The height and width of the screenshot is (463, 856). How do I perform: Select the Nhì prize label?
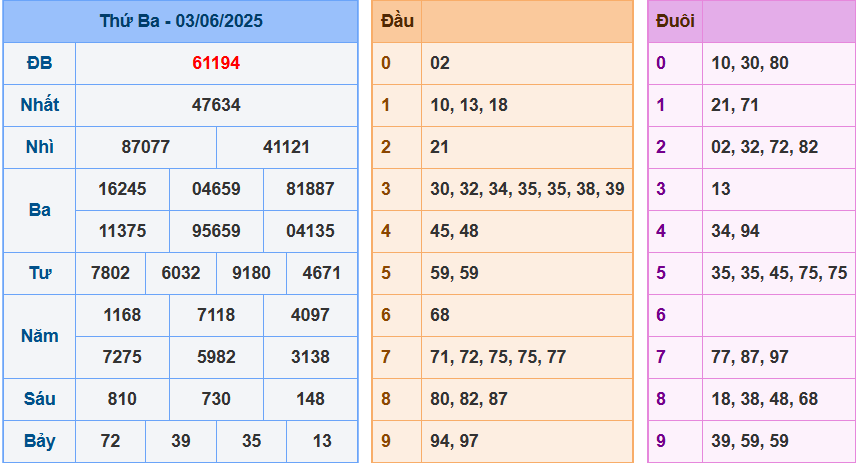(39, 147)
